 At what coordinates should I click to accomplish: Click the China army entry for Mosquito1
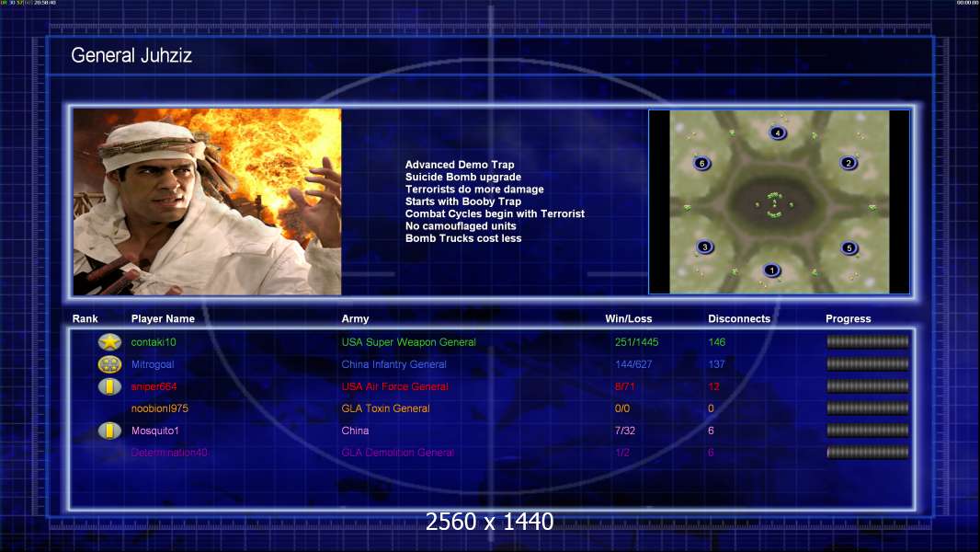coord(355,431)
